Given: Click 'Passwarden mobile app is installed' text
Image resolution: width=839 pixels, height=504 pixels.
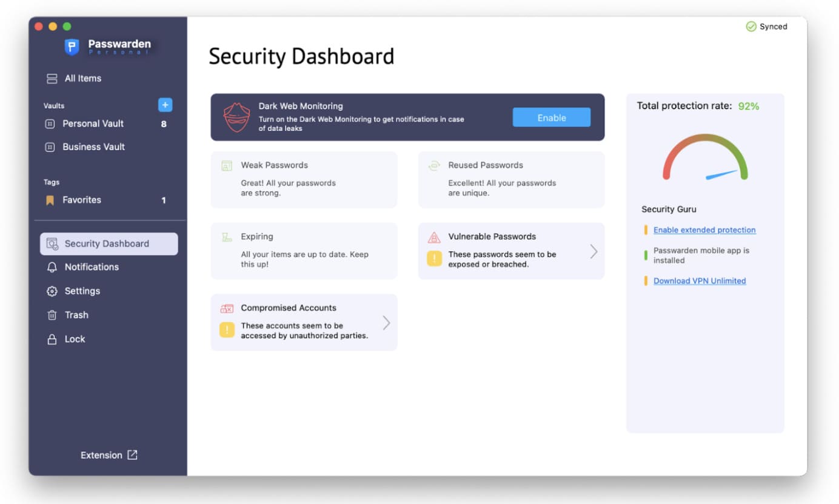Looking at the screenshot, I should point(701,256).
